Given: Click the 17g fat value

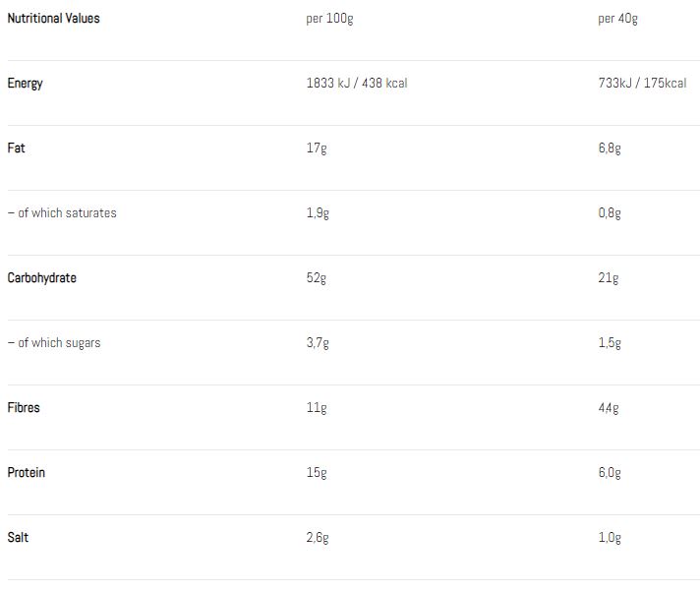Looking at the screenshot, I should point(316,148).
